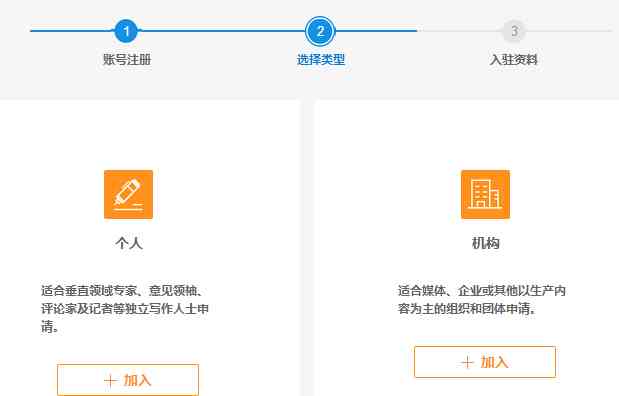Click the orange building icon for 机构
The width and height of the screenshot is (619, 396).
tap(485, 194)
